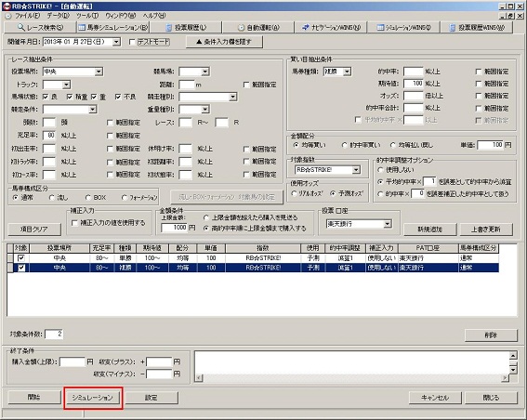Click the キャンセル button

pyautogui.click(x=435, y=398)
